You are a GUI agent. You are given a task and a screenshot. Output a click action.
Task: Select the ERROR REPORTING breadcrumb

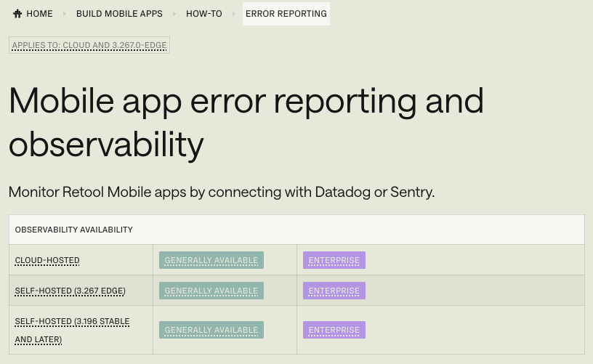point(286,14)
